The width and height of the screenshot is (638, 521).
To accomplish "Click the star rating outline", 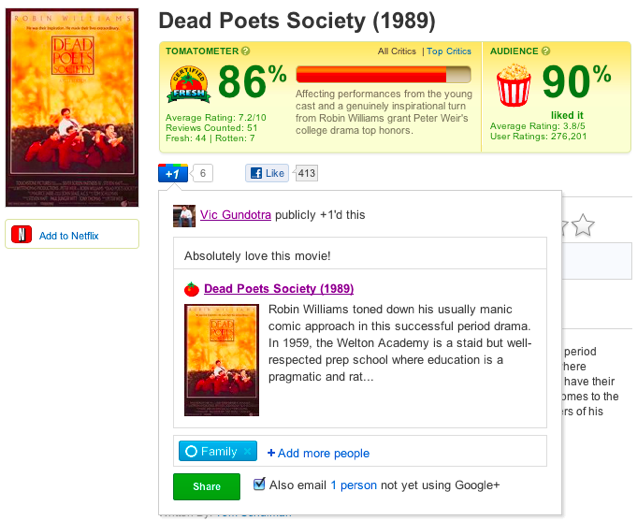I will click(x=582, y=227).
